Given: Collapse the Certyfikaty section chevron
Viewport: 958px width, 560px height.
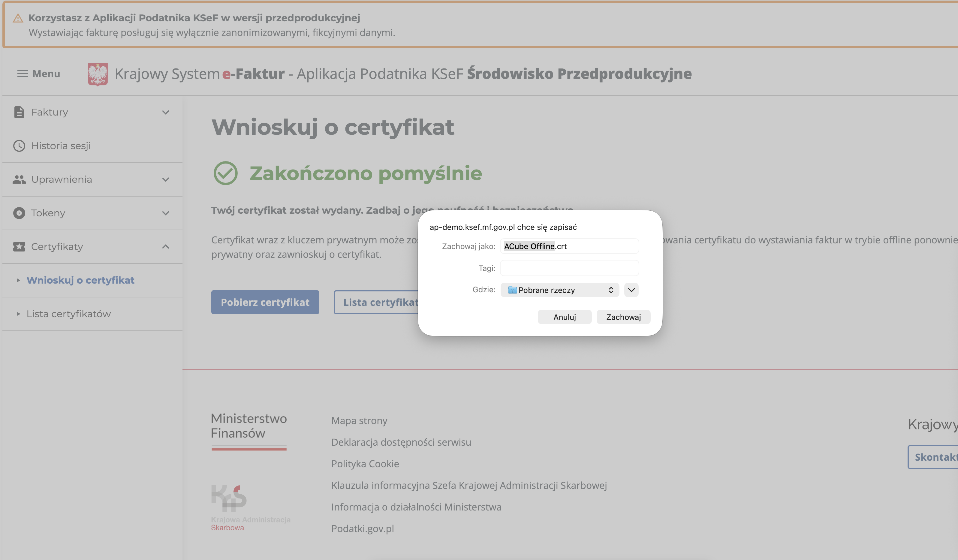Looking at the screenshot, I should [165, 247].
